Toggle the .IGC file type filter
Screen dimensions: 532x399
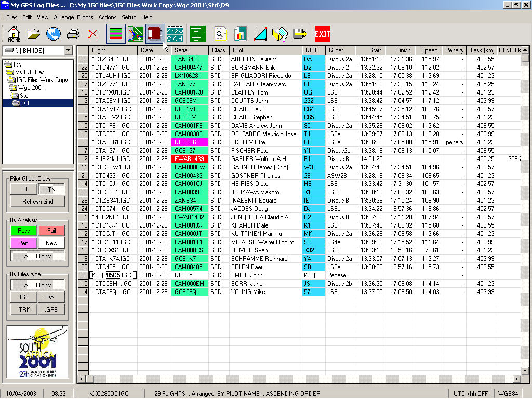pos(24,297)
